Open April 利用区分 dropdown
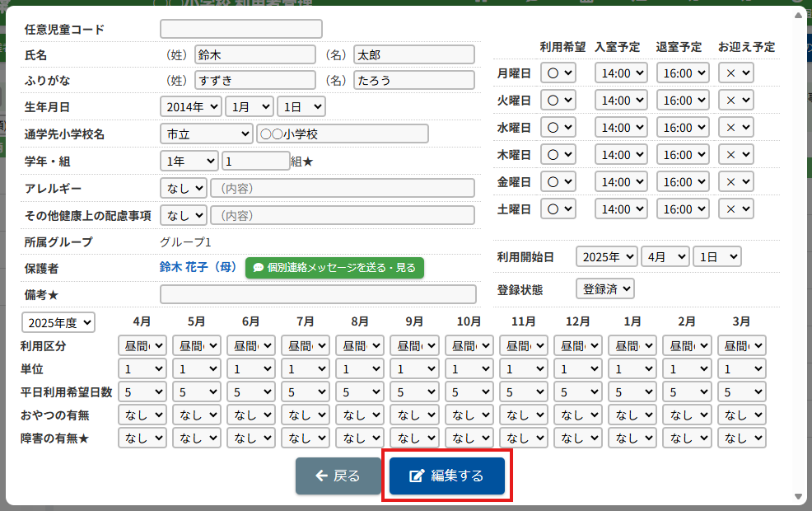Image resolution: width=812 pixels, height=511 pixels. tap(142, 345)
